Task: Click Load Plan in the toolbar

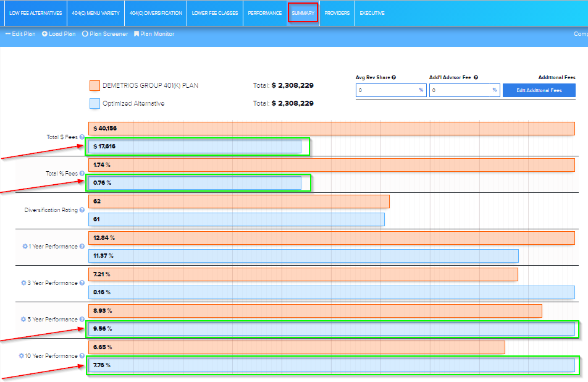Action: (x=59, y=34)
